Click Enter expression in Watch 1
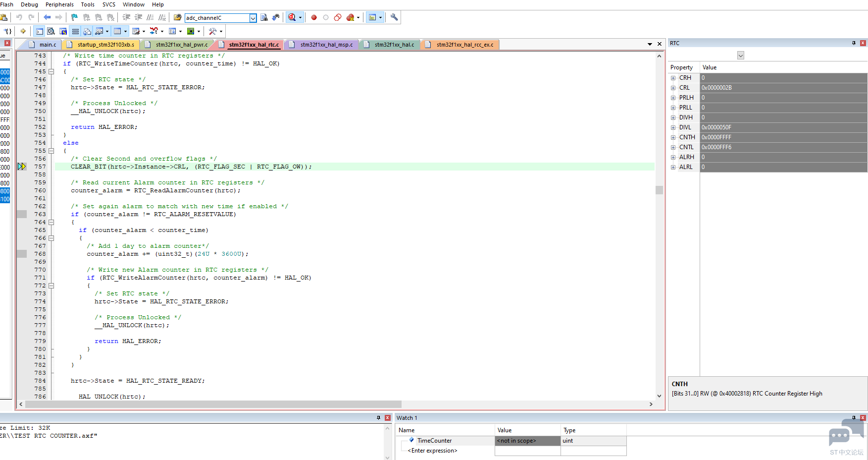The width and height of the screenshot is (868, 460). [x=432, y=451]
